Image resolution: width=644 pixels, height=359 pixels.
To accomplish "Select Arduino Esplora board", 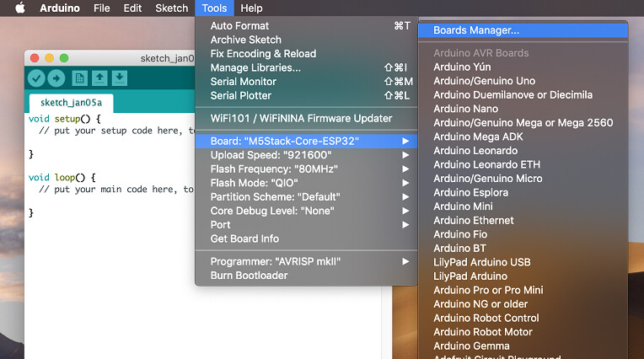I will click(x=523, y=193).
